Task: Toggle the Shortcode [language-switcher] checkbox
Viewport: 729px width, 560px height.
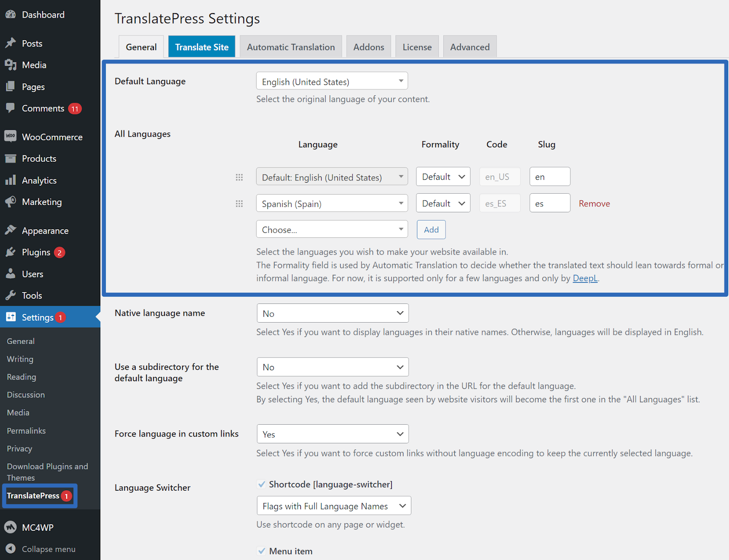Action: (262, 484)
